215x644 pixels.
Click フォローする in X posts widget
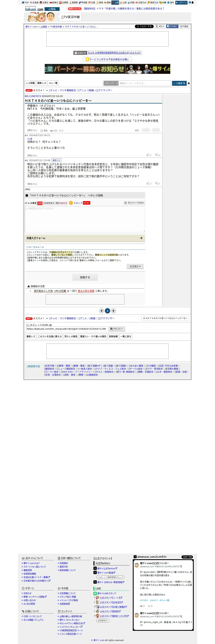[187, 557]
